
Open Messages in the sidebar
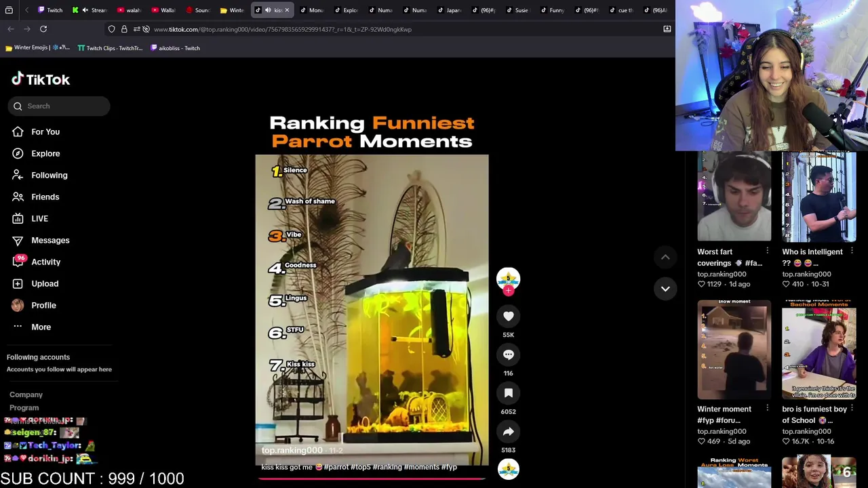pos(50,240)
